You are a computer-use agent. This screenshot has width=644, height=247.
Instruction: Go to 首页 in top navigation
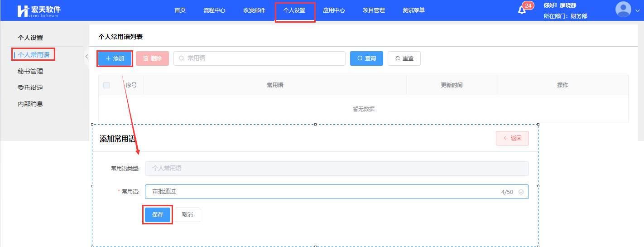click(180, 10)
